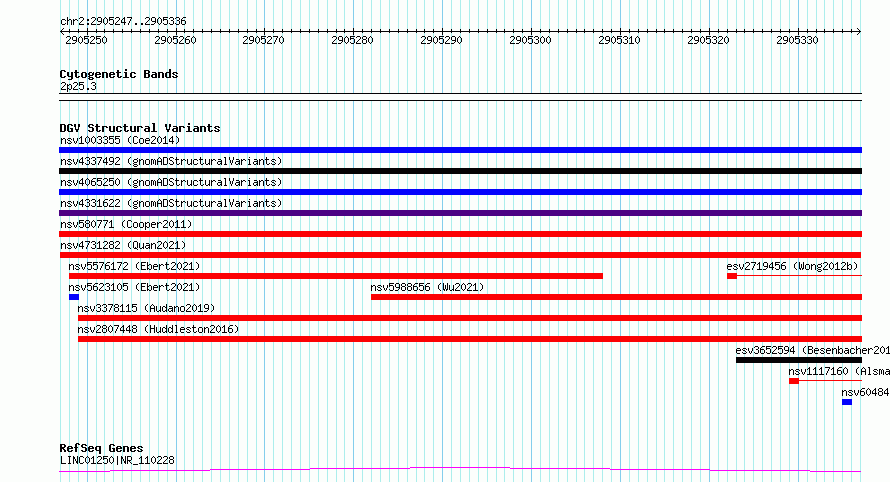890x482 pixels.
Task: Click ruler position 2905300
Action: pyautogui.click(x=531, y=40)
